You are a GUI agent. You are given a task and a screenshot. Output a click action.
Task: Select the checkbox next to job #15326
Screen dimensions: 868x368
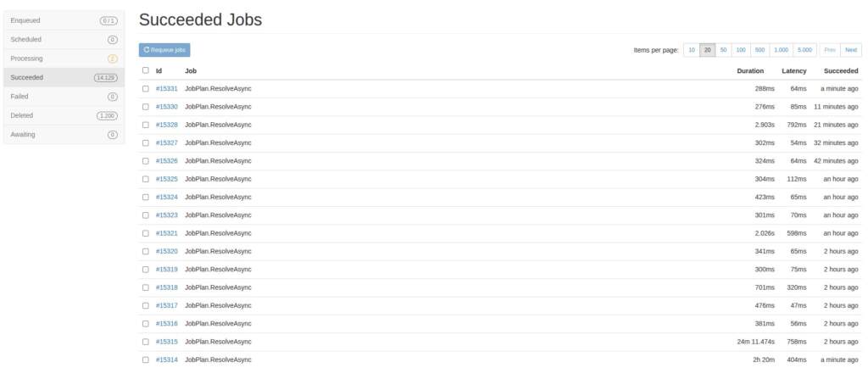(x=146, y=160)
